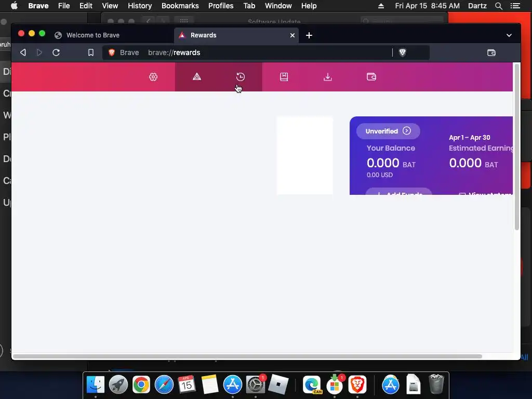Image resolution: width=532 pixels, height=399 pixels.
Task: Launch Google Chrome from the Dock
Action: [x=141, y=385]
